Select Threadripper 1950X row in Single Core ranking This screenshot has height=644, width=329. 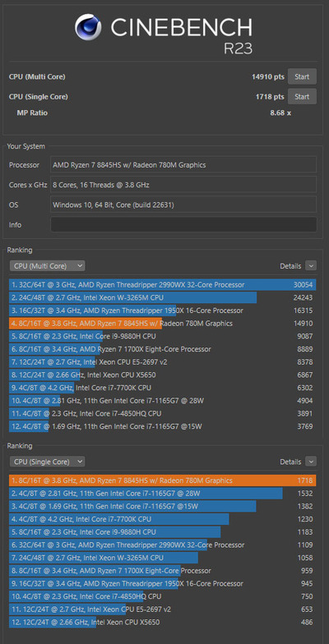163,583
